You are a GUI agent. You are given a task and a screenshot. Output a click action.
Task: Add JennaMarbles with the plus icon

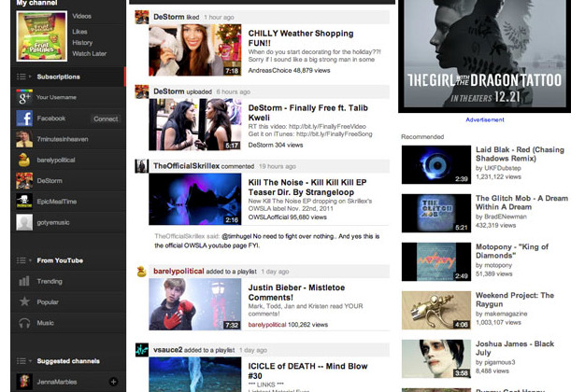point(113,382)
